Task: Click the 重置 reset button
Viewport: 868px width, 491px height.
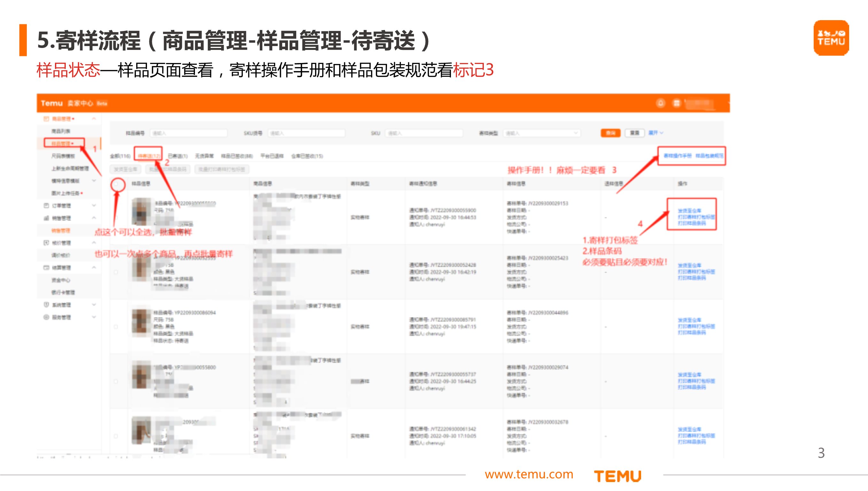Action: click(634, 133)
